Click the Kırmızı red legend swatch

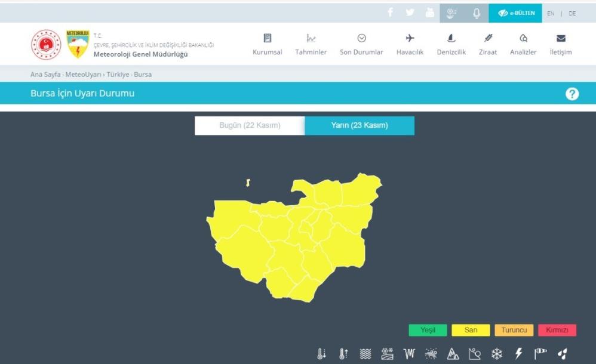(x=557, y=330)
